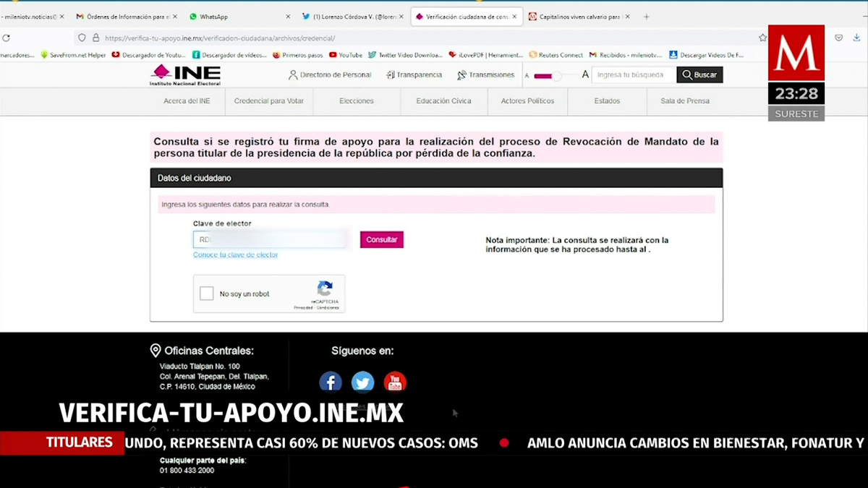Open the INE YouTube channel icon
Image resolution: width=868 pixels, height=488 pixels.
[x=394, y=382]
